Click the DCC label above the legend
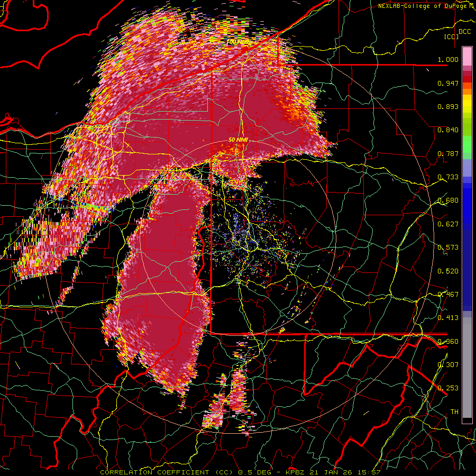The width and height of the screenshot is (476, 476). 464,32
